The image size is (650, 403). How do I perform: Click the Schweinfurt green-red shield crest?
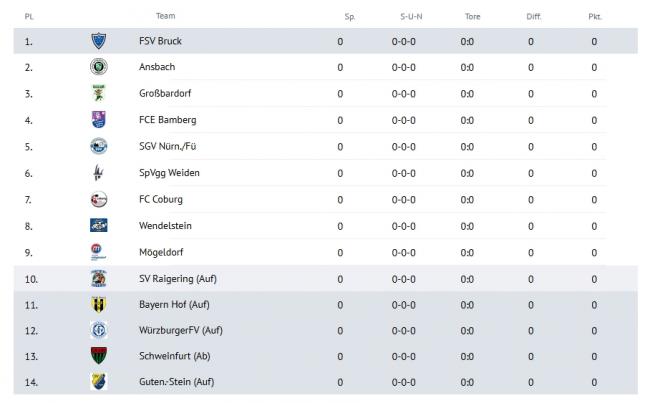(x=99, y=356)
